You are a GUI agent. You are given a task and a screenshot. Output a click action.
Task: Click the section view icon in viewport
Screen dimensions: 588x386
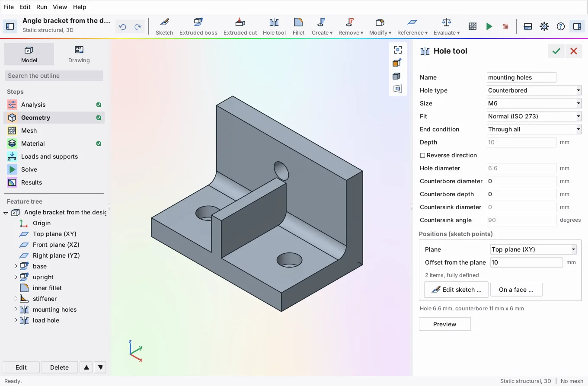point(397,89)
